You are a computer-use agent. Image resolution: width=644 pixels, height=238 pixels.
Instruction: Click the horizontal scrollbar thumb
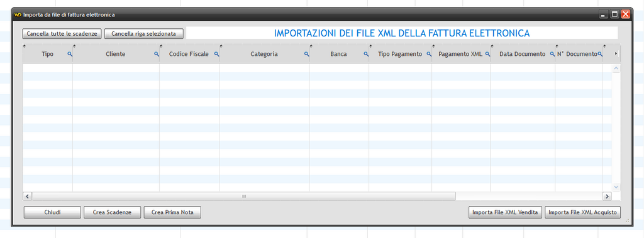point(244,196)
